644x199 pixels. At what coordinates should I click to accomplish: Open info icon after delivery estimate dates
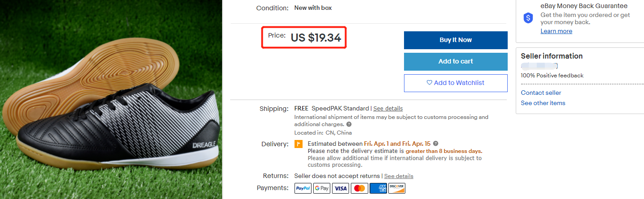click(435, 144)
